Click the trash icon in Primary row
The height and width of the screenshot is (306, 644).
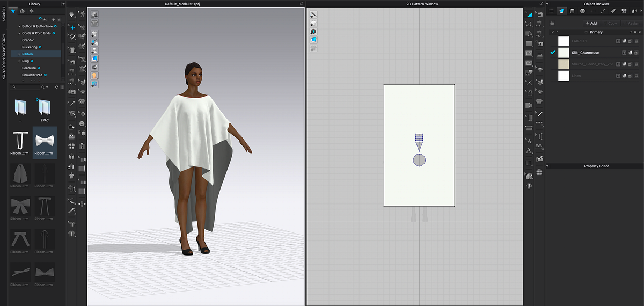tap(640, 32)
